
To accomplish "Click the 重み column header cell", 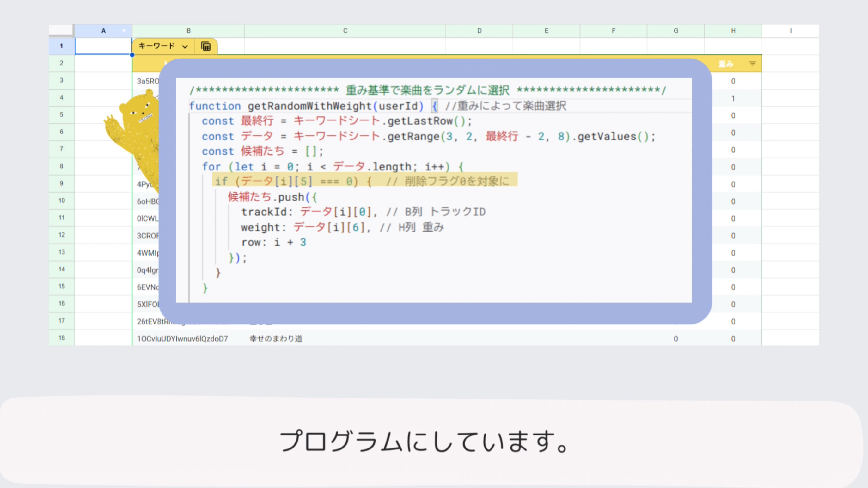I will [x=733, y=63].
